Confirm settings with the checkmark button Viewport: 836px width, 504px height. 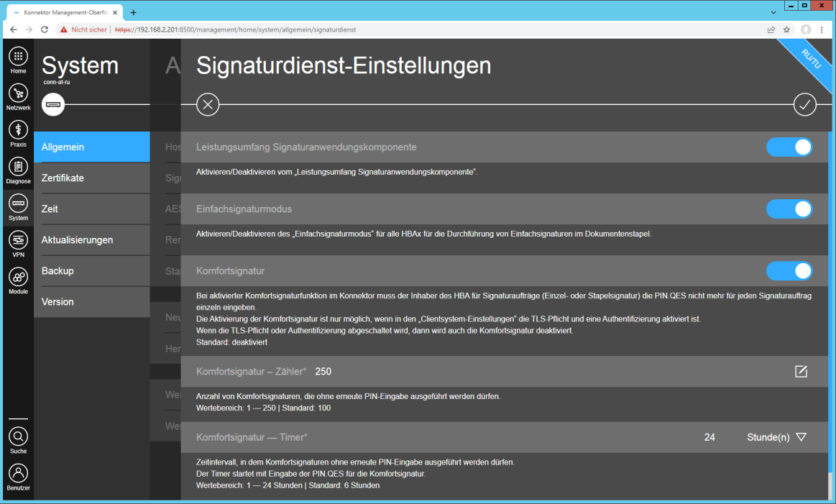[x=804, y=104]
